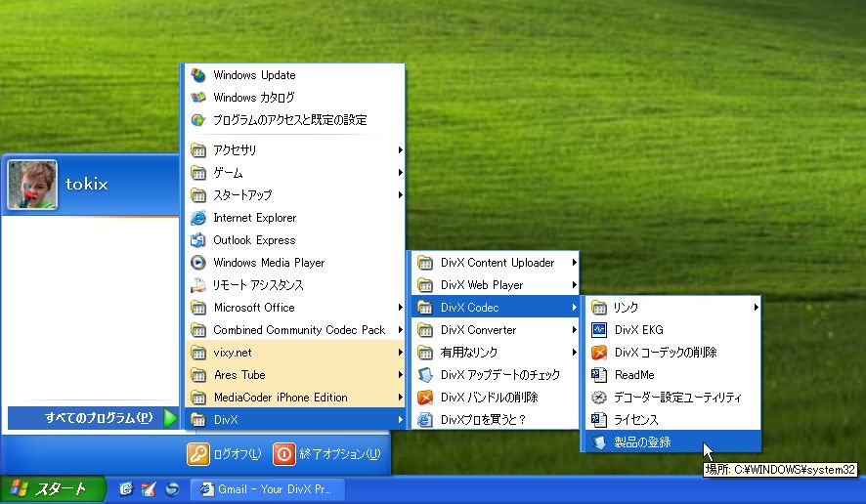Open the スタートアップ menu entry
This screenshot has height=504, width=866.
(x=295, y=195)
